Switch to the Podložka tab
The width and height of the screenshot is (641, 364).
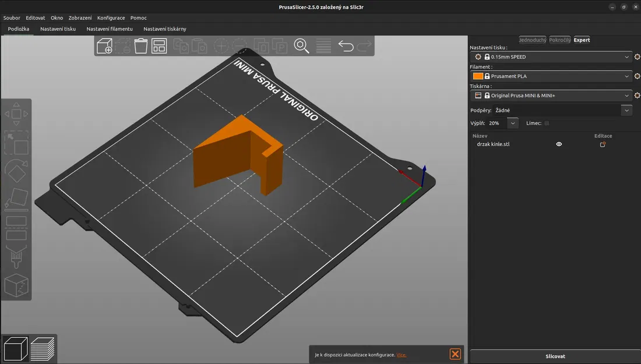19,29
